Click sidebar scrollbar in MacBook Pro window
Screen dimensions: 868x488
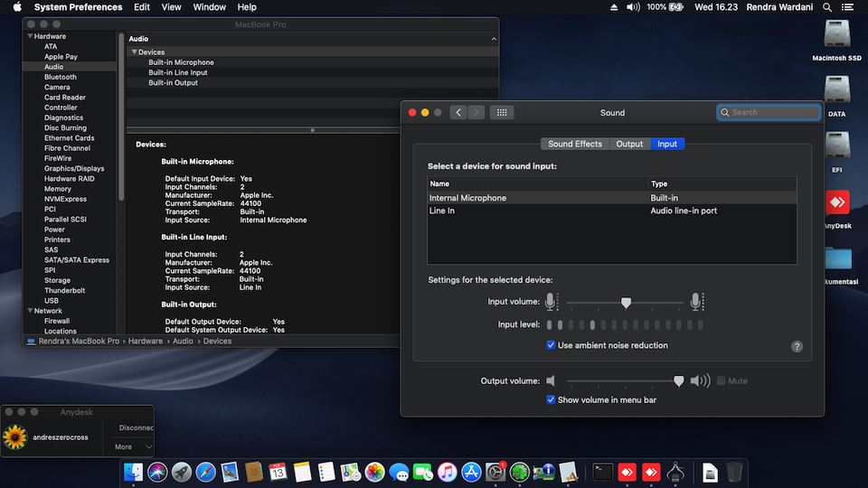120,117
